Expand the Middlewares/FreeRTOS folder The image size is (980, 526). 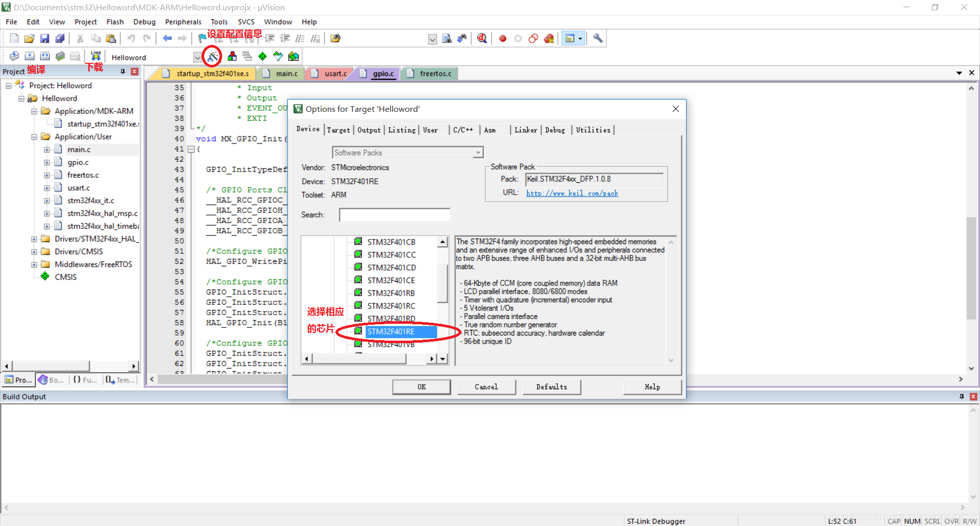click(x=34, y=265)
